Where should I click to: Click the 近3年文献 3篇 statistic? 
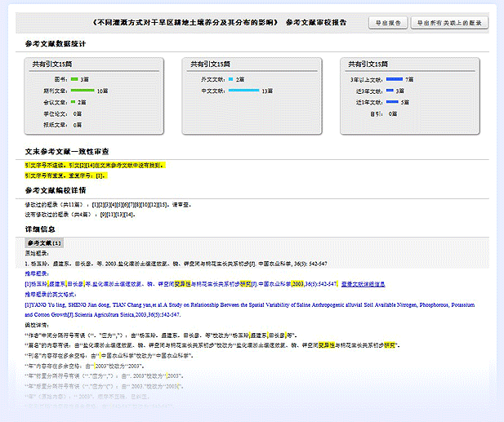click(x=380, y=91)
